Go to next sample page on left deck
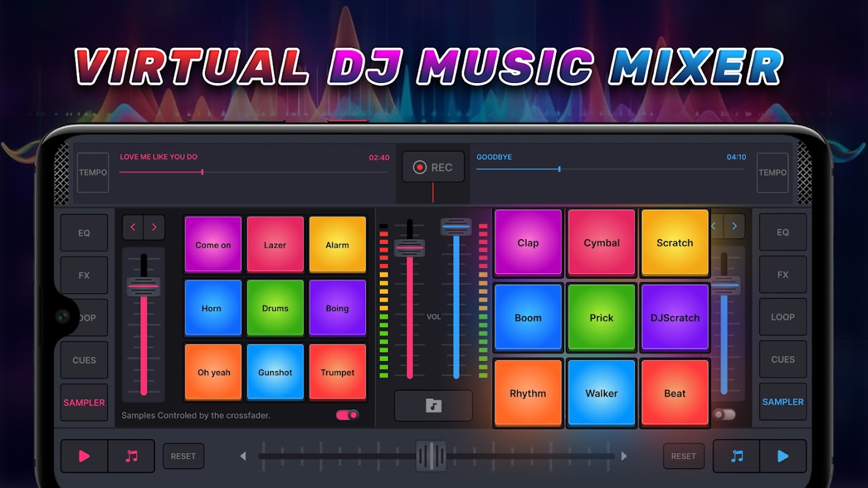Viewport: 868px width, 488px height. tap(154, 228)
